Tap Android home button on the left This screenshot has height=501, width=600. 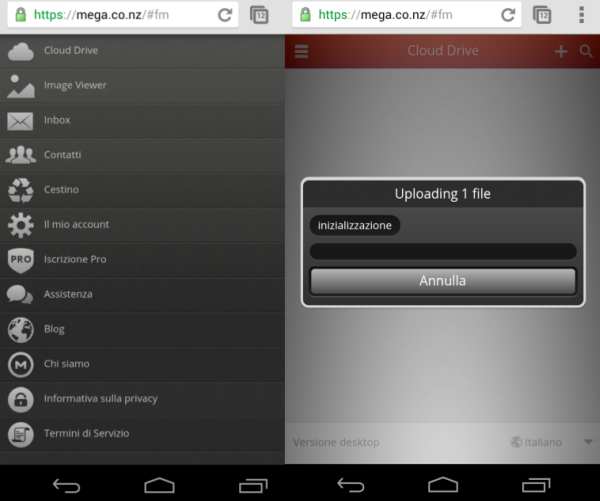click(160, 485)
